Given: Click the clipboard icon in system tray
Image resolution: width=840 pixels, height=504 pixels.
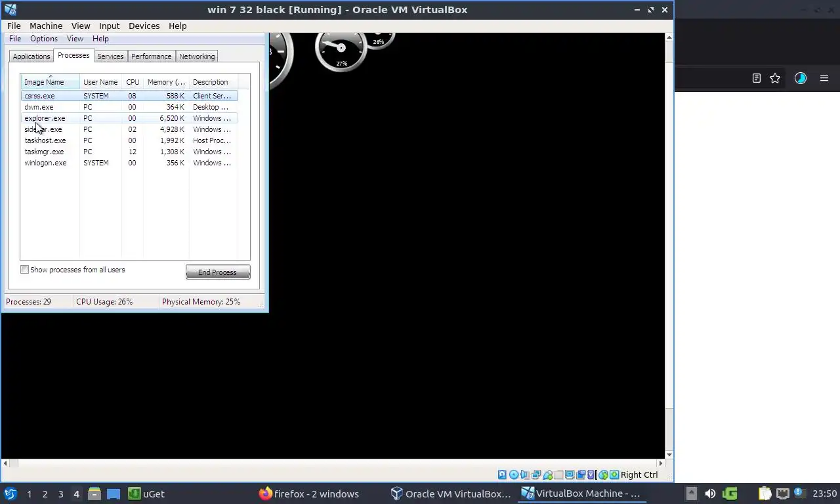Looking at the screenshot, I should click(765, 493).
